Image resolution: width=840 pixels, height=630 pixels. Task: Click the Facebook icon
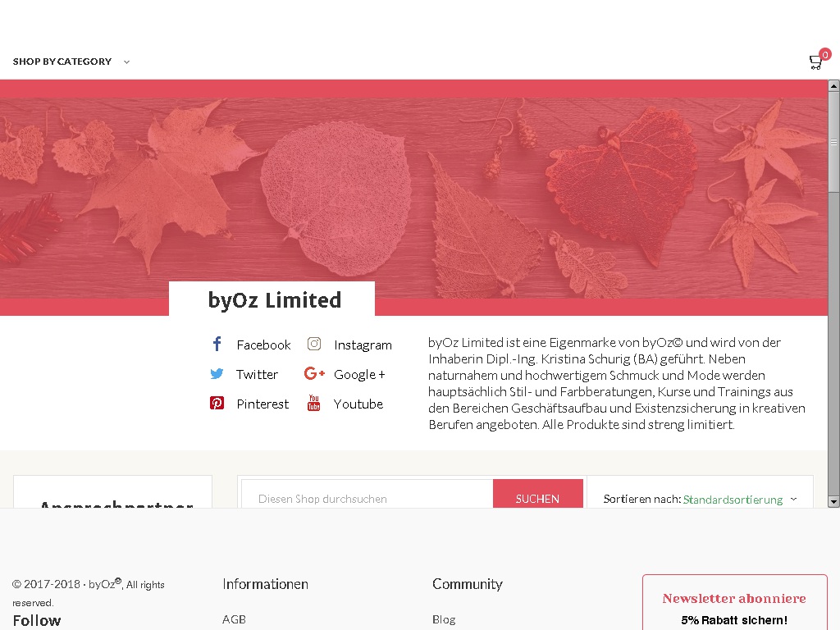tap(217, 344)
